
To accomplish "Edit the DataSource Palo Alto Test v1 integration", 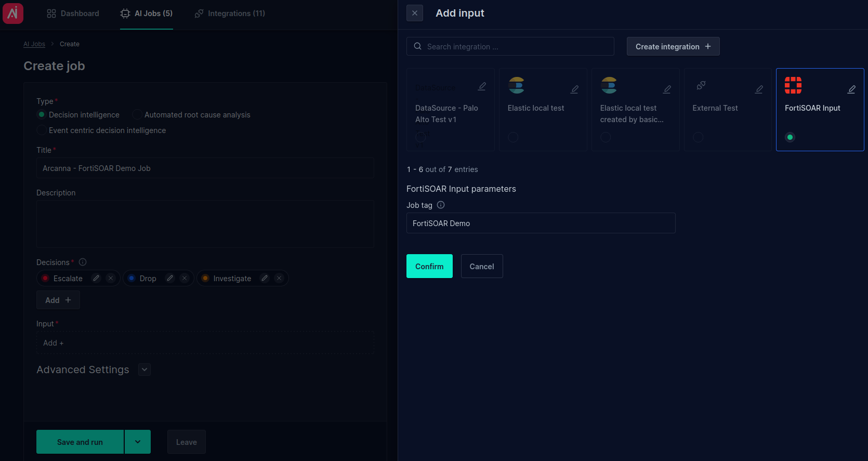I will 482,86.
